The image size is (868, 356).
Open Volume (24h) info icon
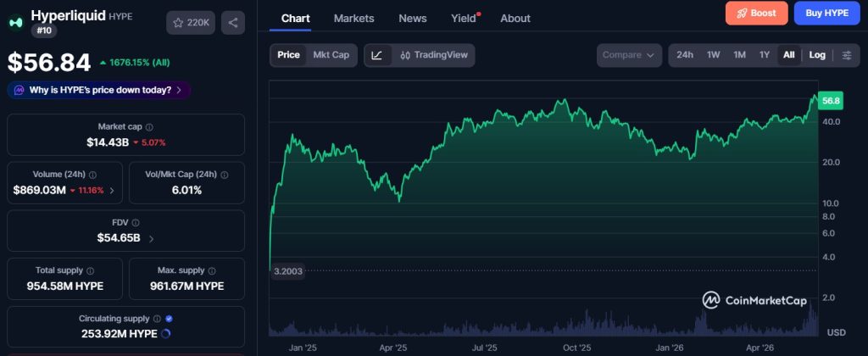click(92, 175)
